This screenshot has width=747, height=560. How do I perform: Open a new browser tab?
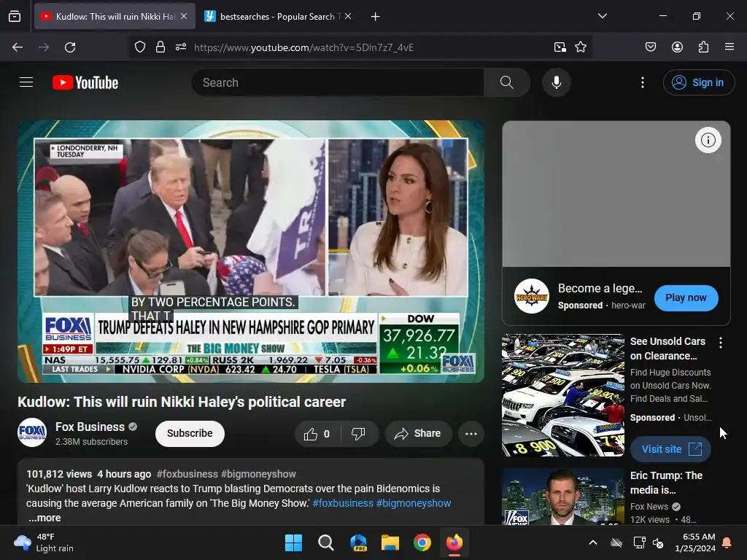376,17
